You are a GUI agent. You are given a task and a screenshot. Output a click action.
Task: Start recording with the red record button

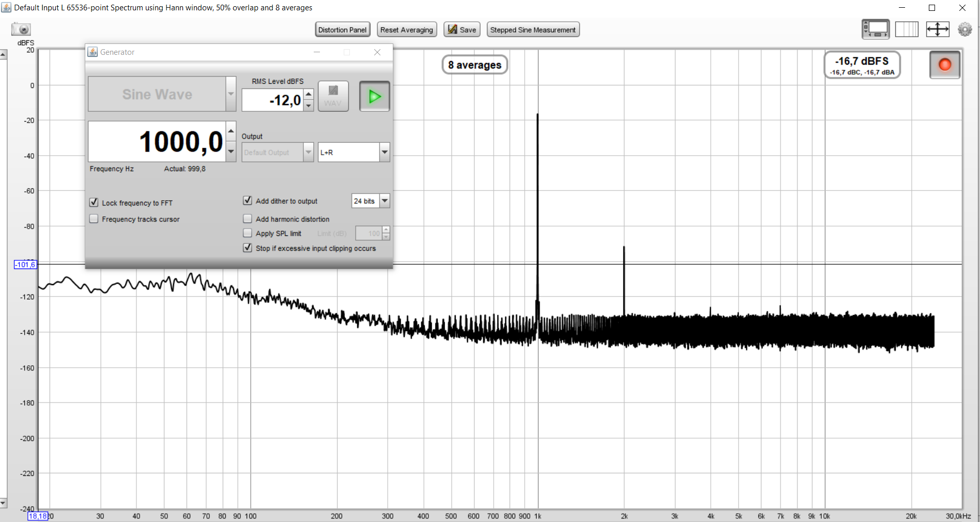(x=944, y=65)
